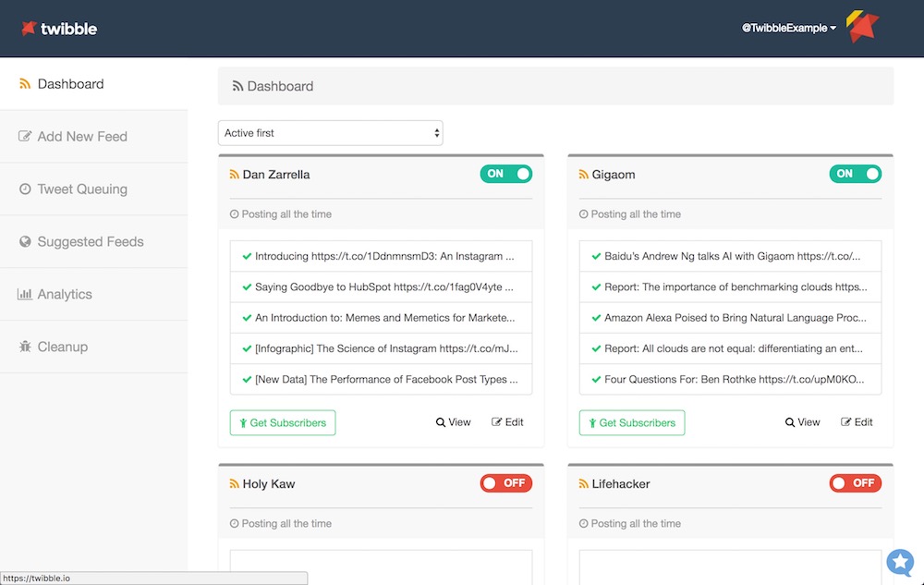Turn off the Dan Zarrella feed toggle
The height and width of the screenshot is (585, 924).
pyautogui.click(x=506, y=174)
